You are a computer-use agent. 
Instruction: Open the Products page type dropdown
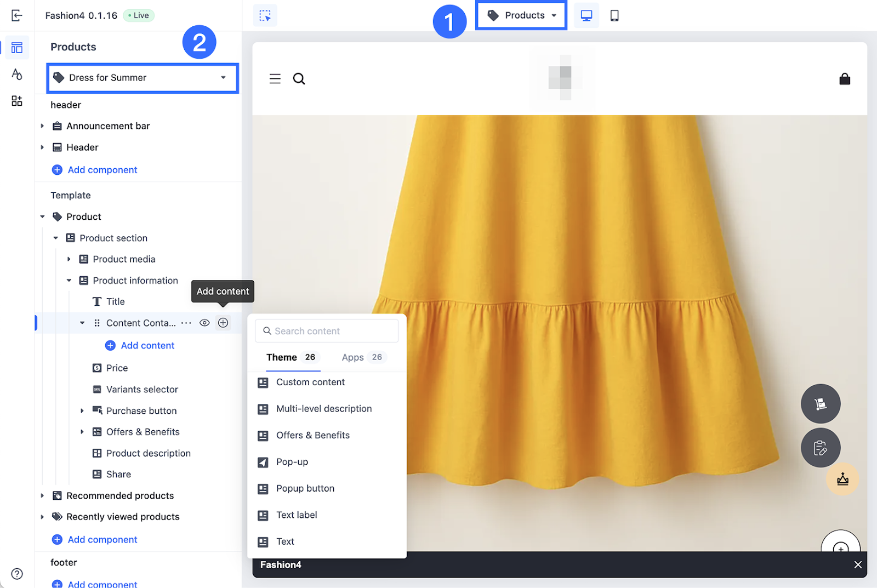coord(521,15)
